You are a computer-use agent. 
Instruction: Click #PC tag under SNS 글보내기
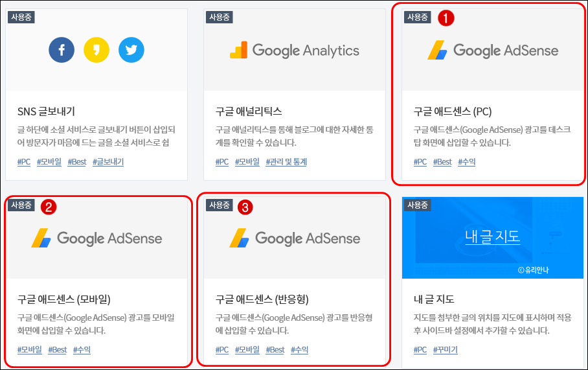(24, 162)
